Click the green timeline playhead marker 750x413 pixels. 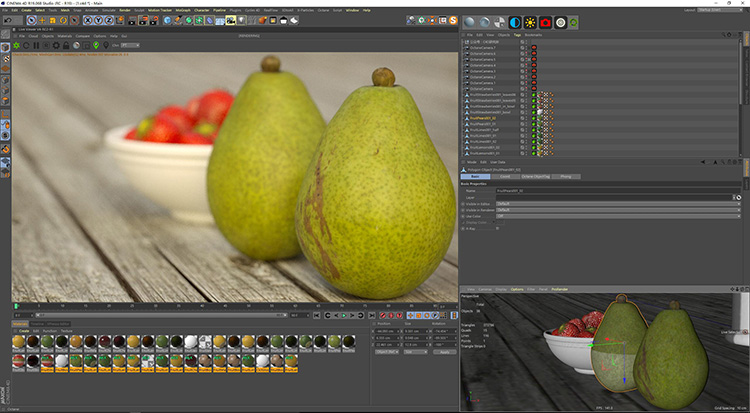[16, 306]
